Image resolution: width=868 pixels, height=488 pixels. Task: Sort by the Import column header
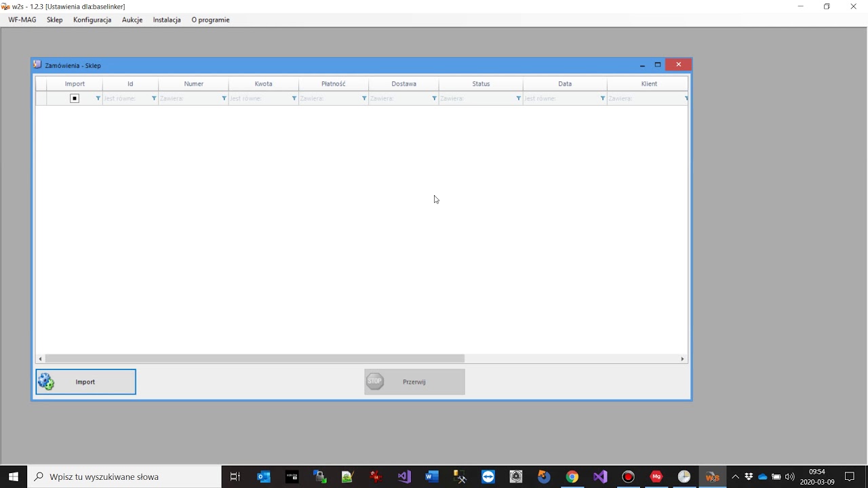[75, 83]
